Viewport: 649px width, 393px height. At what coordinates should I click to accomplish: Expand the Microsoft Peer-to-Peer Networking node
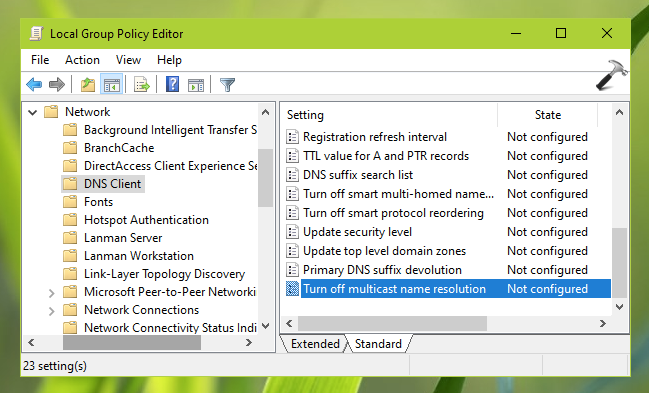tap(51, 293)
